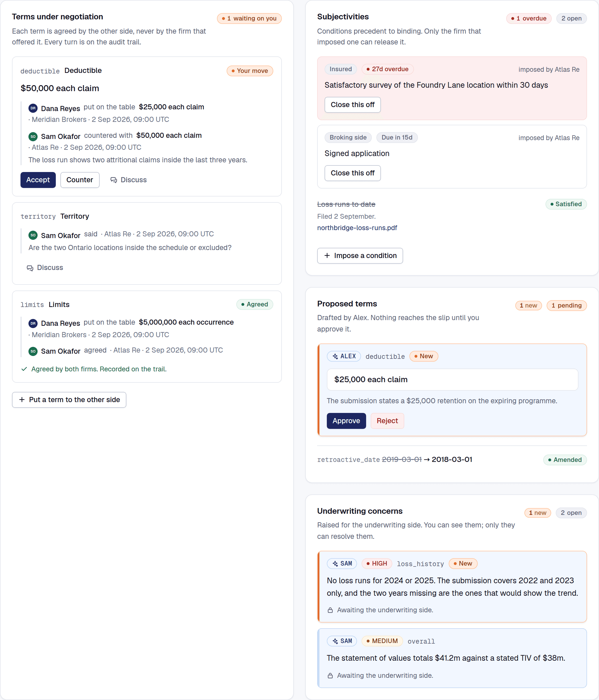Click plus icon on Put a term button
The image size is (599, 700).
click(x=22, y=400)
